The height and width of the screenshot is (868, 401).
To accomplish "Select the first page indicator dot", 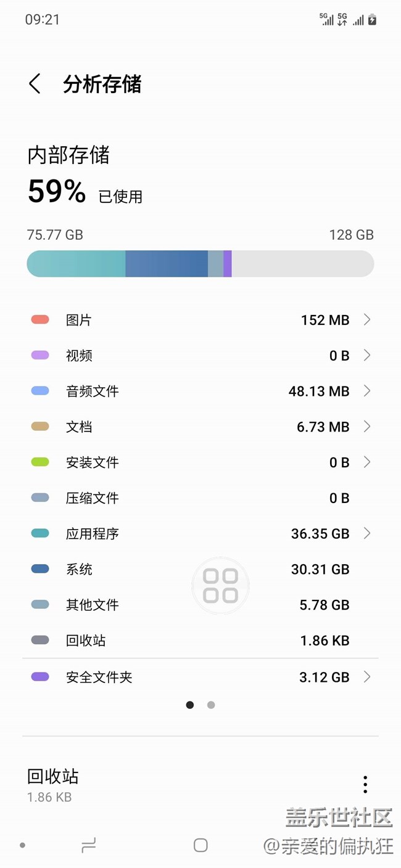I will (x=190, y=705).
